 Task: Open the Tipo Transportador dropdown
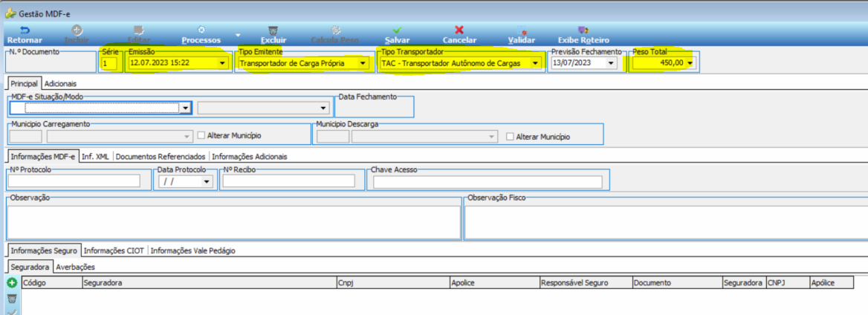[x=535, y=63]
